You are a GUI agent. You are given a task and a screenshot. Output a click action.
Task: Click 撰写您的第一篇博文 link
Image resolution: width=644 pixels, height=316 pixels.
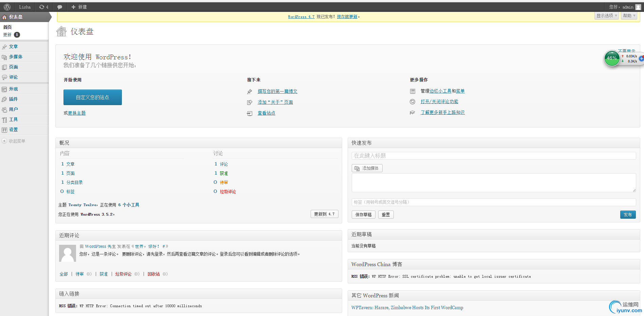[x=277, y=91]
